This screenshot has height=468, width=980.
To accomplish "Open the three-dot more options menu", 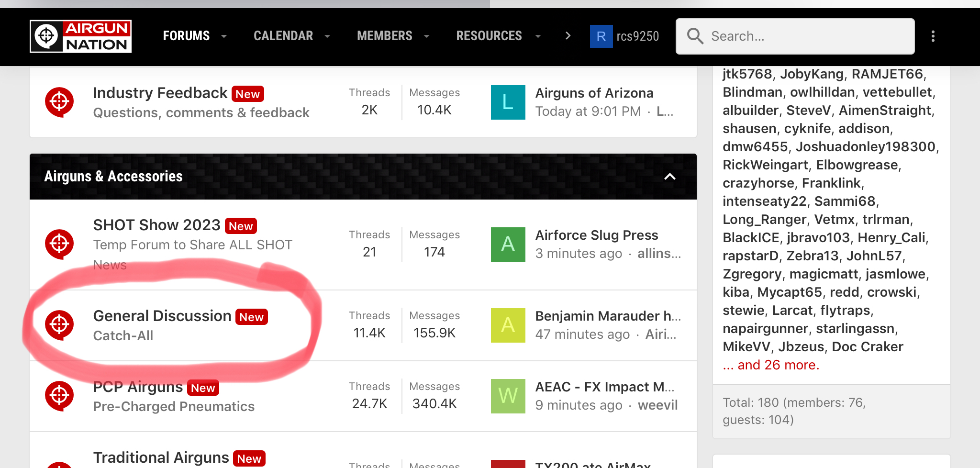I will (x=933, y=36).
